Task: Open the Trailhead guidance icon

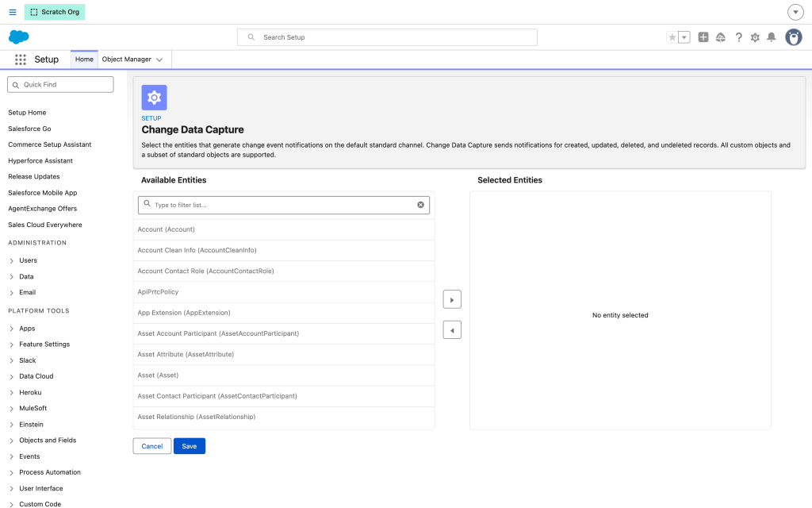Action: [720, 37]
